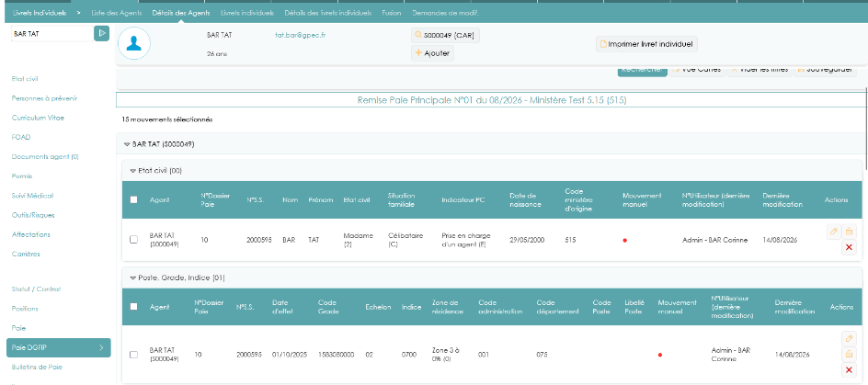
Task: Open Outils/Risques section
Action: (x=33, y=215)
